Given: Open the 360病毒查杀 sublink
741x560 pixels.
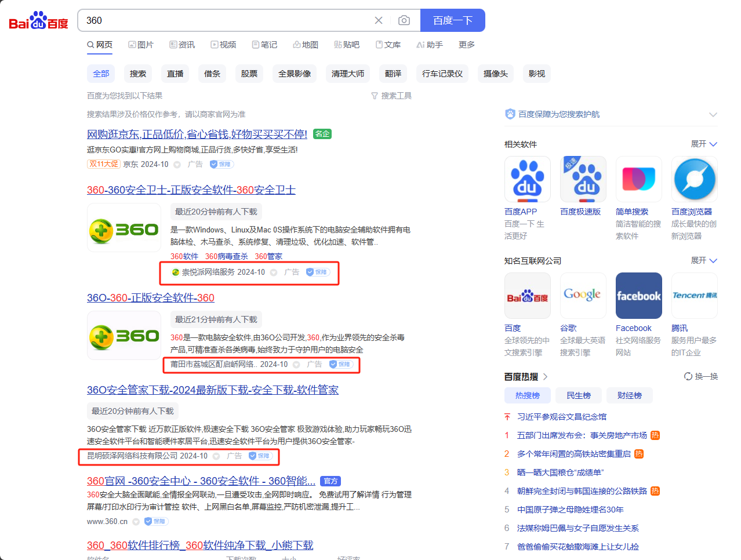Looking at the screenshot, I should [227, 256].
